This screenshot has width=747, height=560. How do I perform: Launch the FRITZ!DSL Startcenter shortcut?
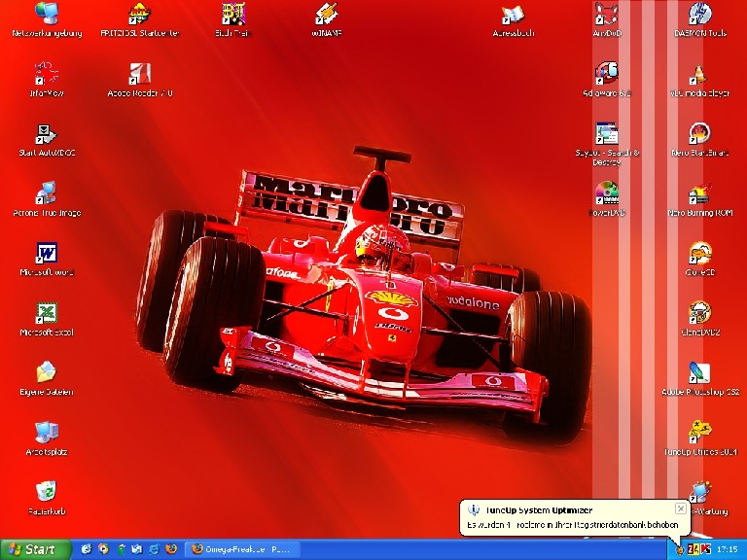[141, 14]
